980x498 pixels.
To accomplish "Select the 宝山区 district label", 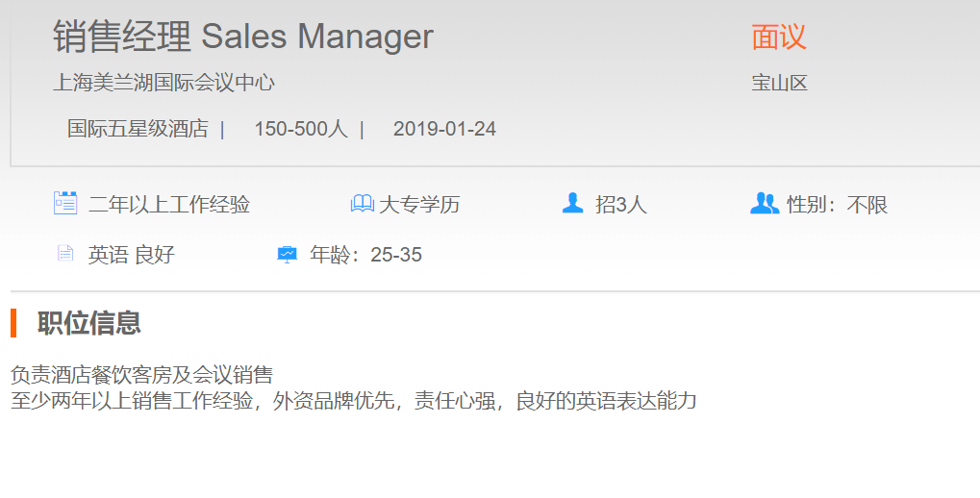I will (779, 83).
